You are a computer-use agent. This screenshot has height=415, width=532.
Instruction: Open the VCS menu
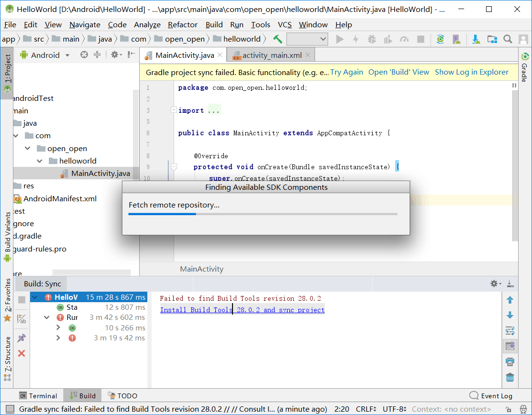[x=285, y=25]
